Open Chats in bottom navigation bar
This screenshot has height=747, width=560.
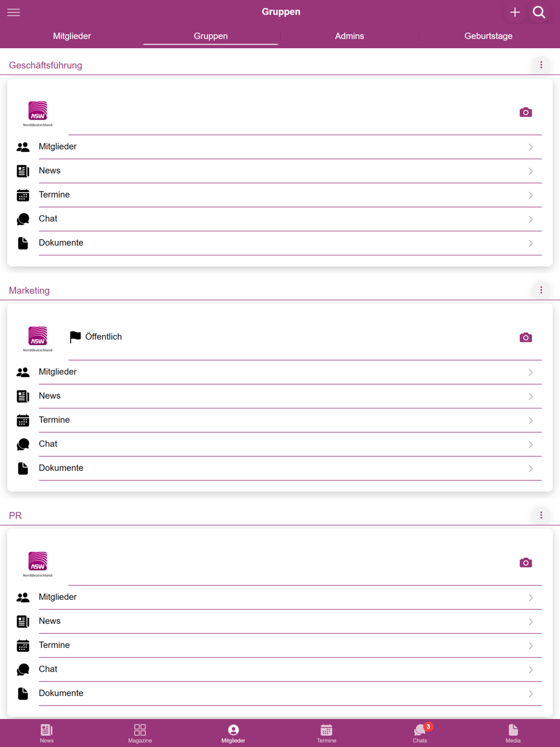tap(420, 733)
